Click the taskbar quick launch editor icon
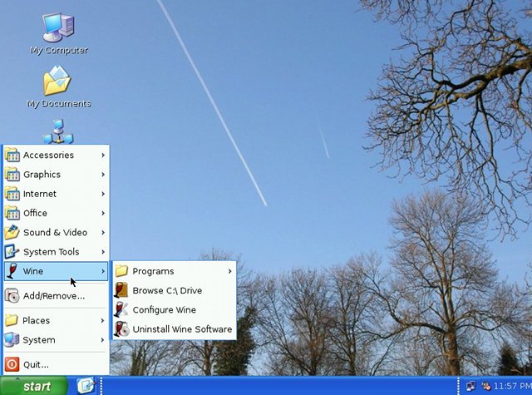This screenshot has height=395, width=532. click(86, 386)
